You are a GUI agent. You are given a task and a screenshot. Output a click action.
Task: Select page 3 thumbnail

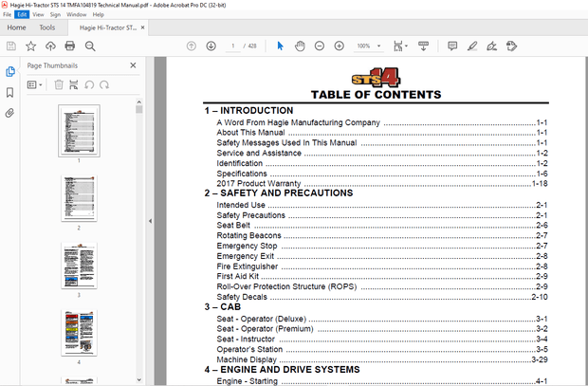(x=79, y=266)
